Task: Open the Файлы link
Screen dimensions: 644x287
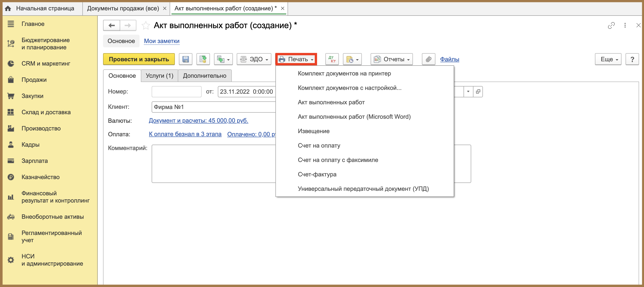Action: 449,59
